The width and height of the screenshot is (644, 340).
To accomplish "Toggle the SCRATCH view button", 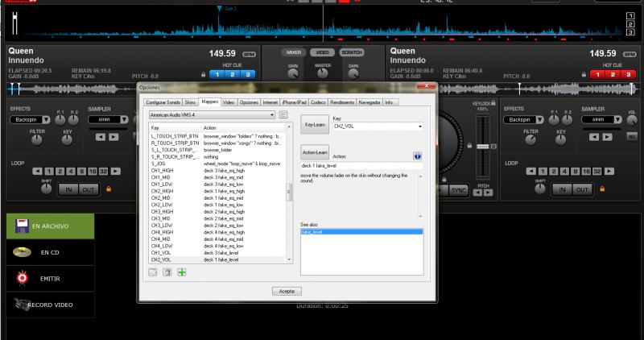I will coord(351,52).
